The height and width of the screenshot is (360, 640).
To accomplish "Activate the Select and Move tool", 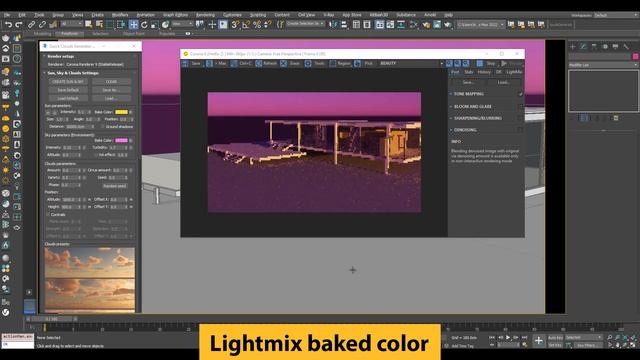I will point(133,25).
